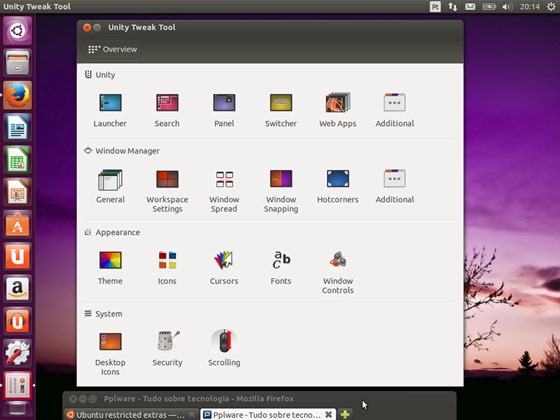Screen dimensions: 560x420
Task: Open System Settings from launcher
Action: (17, 353)
